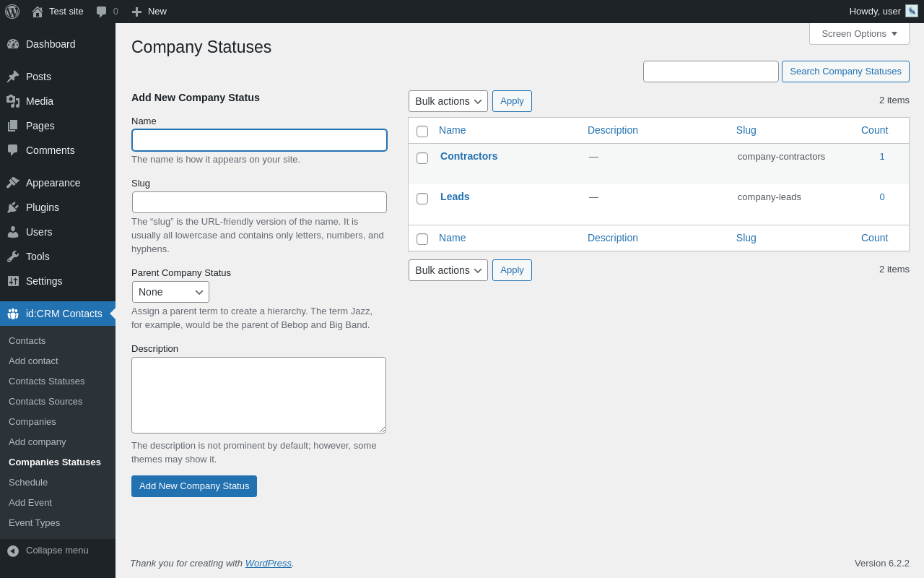Check the Contractors row checkbox
Image resolution: width=924 pixels, height=578 pixels.
point(422,158)
